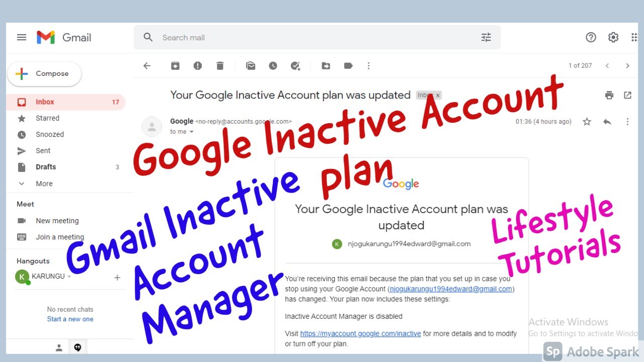Show recipient details next to 'to me'
This screenshot has height=362, width=644.
[192, 132]
